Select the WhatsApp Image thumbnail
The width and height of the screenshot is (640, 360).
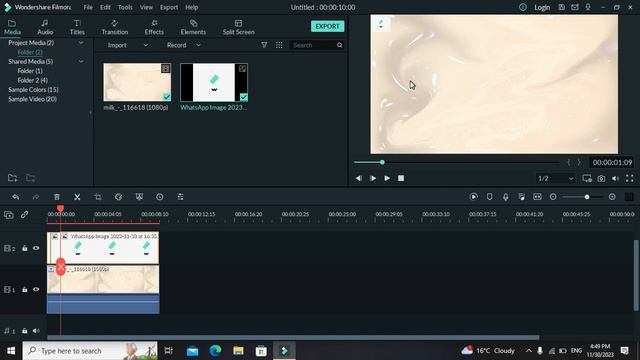coord(214,82)
